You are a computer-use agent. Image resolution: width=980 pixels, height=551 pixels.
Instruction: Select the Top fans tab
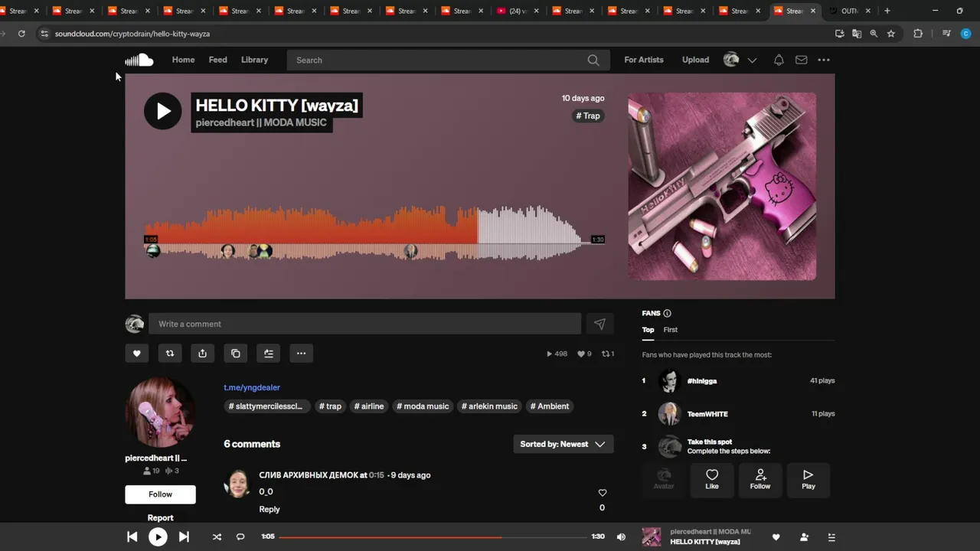point(648,330)
